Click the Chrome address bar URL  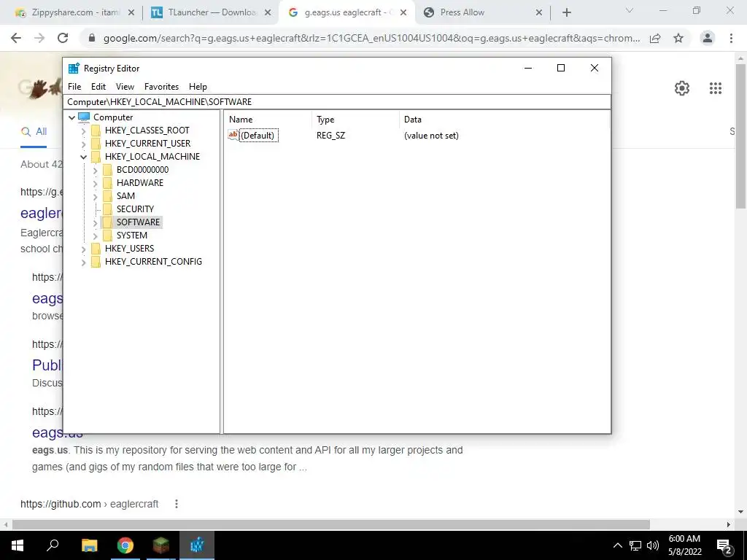tap(371, 38)
